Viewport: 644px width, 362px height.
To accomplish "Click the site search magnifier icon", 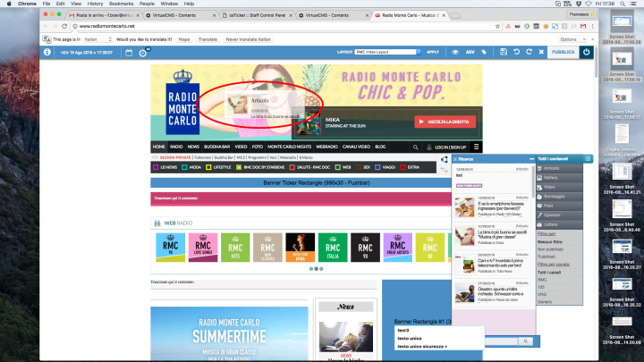I will coord(415,146).
